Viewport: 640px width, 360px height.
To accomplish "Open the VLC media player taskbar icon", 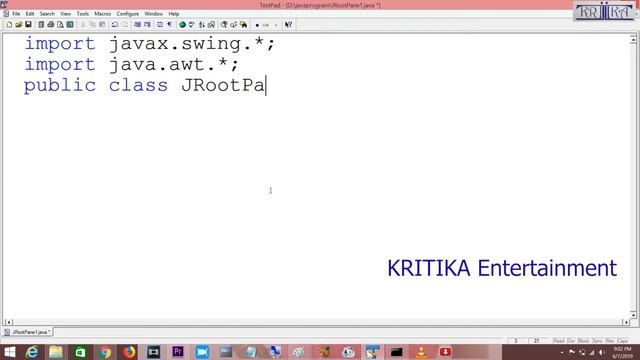I will coord(421,352).
